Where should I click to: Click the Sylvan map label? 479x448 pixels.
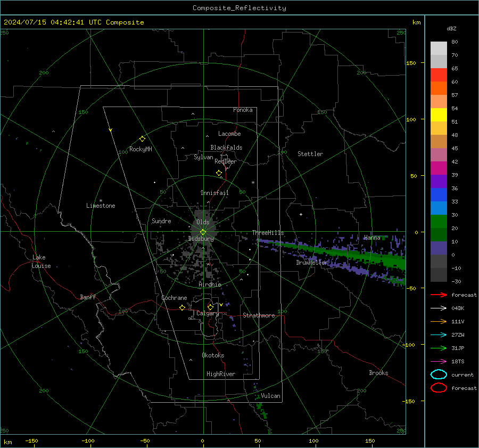click(203, 157)
